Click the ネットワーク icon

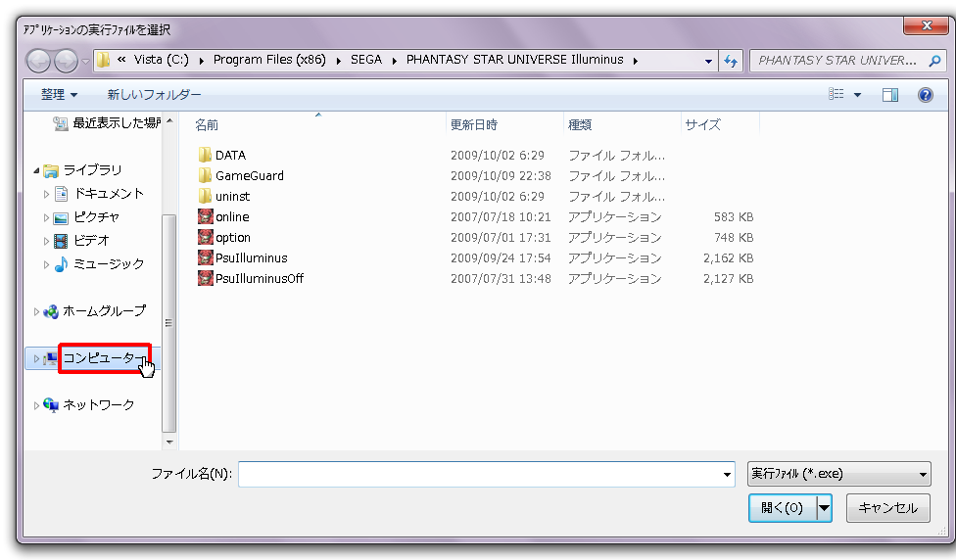tap(51, 404)
